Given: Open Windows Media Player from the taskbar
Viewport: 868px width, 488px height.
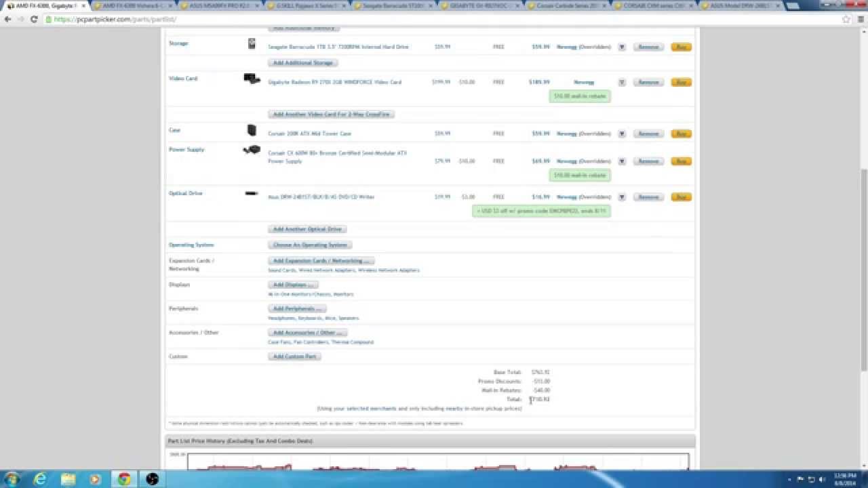Looking at the screenshot, I should point(95,479).
